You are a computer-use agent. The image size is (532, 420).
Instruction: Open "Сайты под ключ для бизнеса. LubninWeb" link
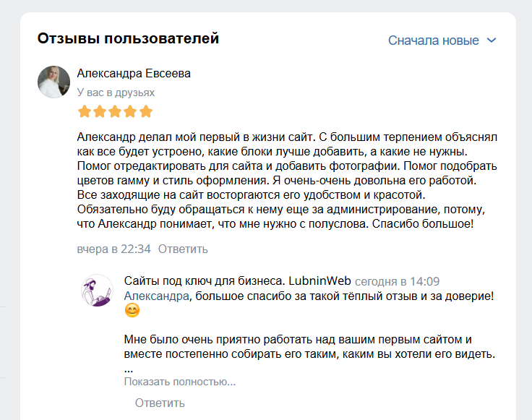pos(238,281)
